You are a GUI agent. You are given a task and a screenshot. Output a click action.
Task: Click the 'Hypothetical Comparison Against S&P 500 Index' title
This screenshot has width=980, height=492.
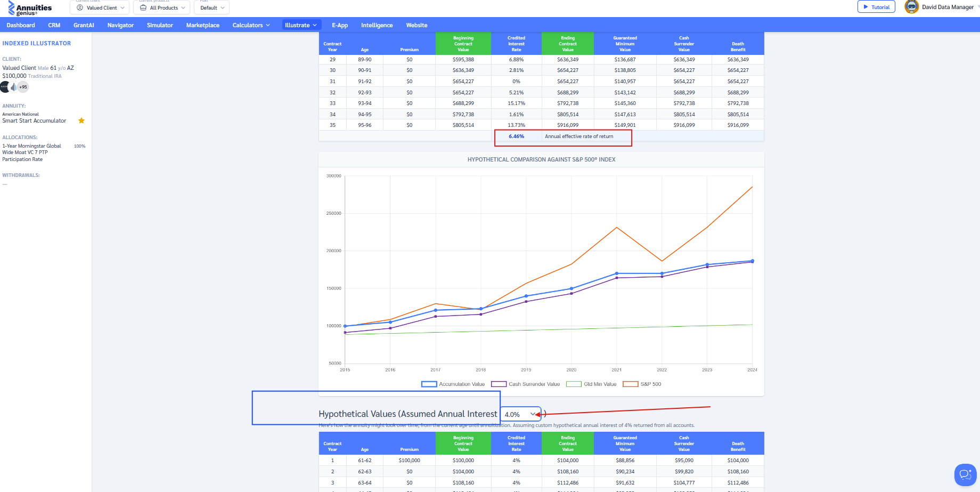coord(541,159)
